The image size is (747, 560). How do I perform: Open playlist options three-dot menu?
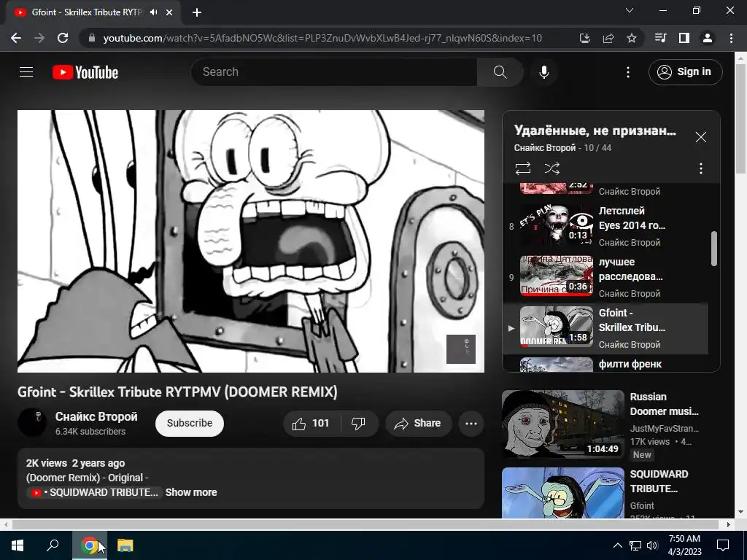(700, 168)
